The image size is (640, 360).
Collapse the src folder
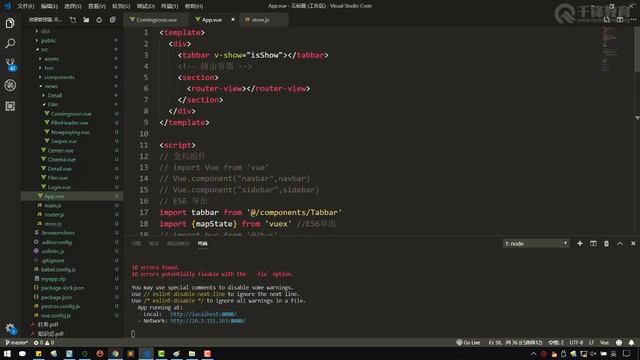pyautogui.click(x=44, y=49)
